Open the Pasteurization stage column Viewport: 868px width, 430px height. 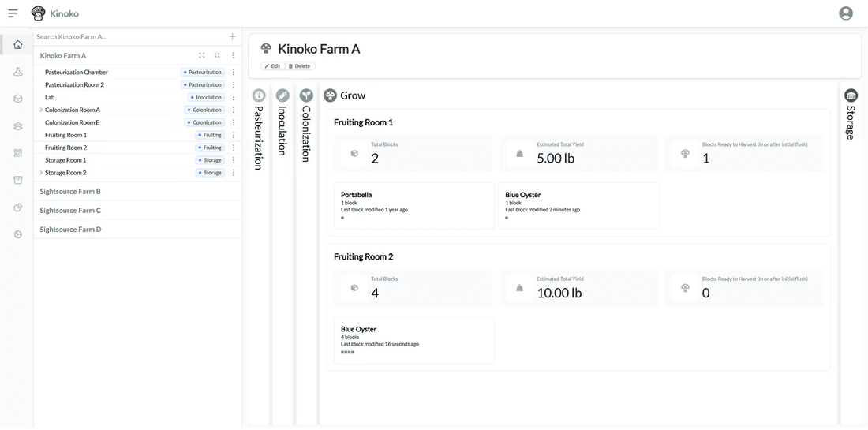tap(259, 129)
